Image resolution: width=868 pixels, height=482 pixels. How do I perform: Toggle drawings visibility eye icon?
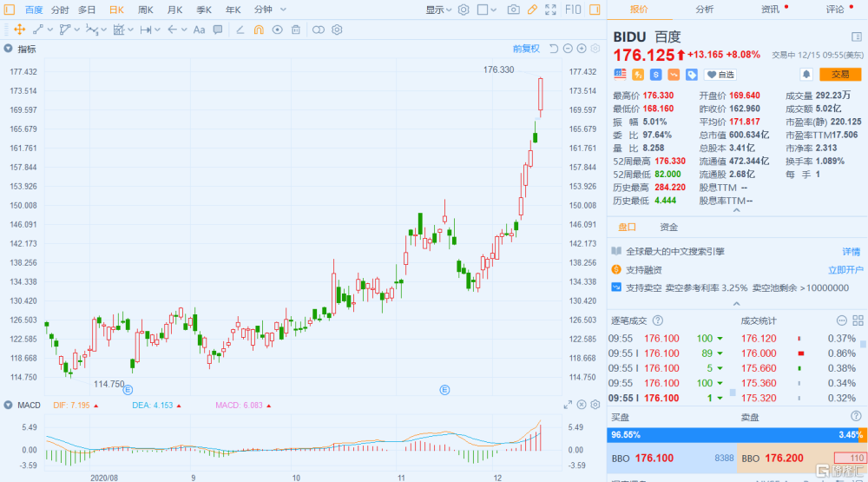(x=278, y=30)
